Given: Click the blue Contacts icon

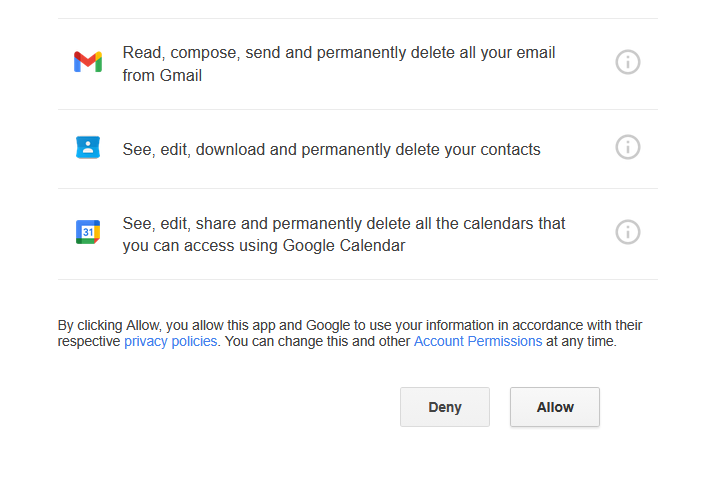Looking at the screenshot, I should 88,148.
